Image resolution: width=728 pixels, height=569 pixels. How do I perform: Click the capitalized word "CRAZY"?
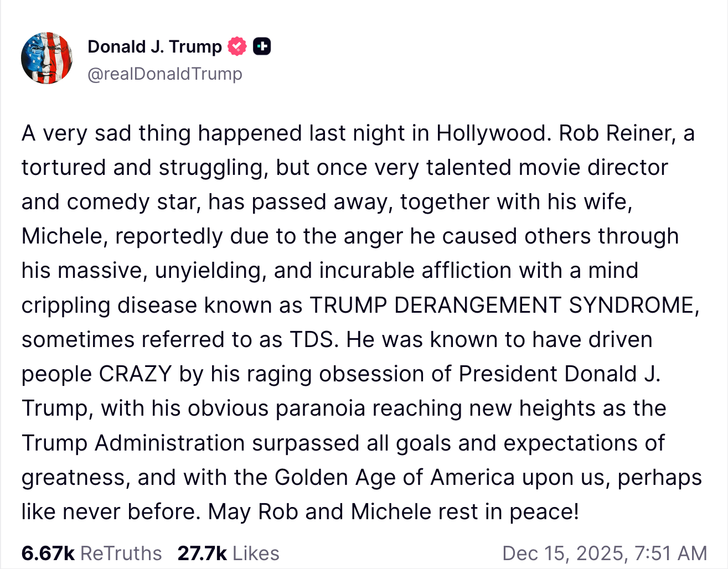136,374
